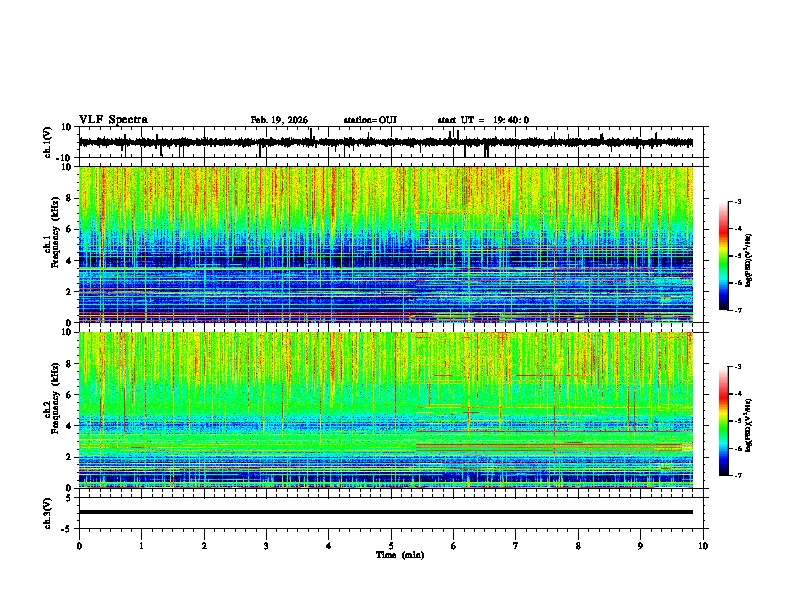Click the time axis tick label "6"
792x612 pixels.
click(x=453, y=546)
